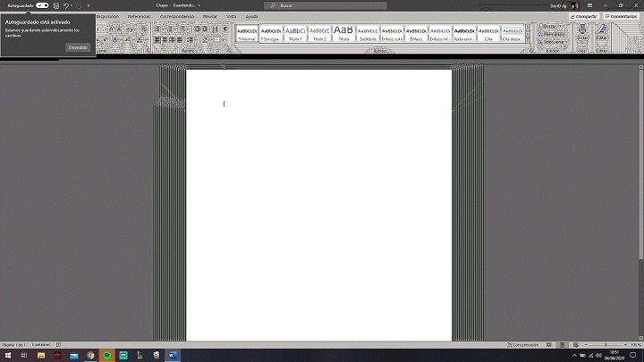Apply the Énfasis sutil style
The image size is (644, 362).
pos(392,33)
